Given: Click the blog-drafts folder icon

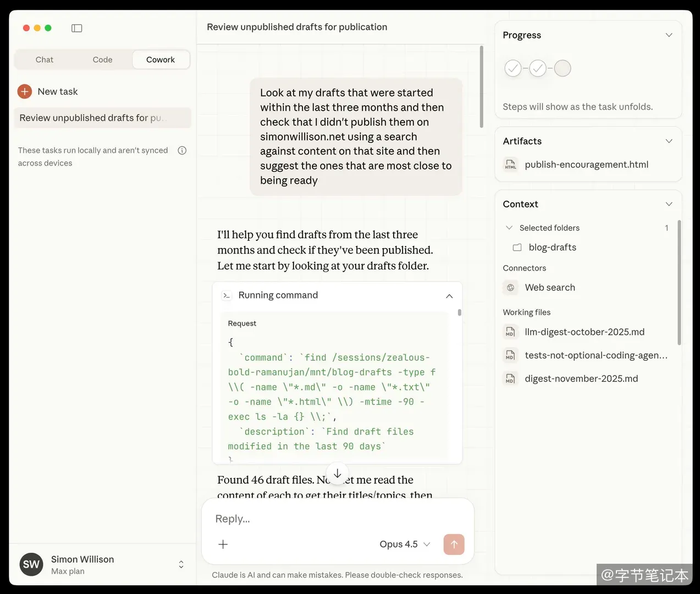Looking at the screenshot, I should pyautogui.click(x=517, y=248).
